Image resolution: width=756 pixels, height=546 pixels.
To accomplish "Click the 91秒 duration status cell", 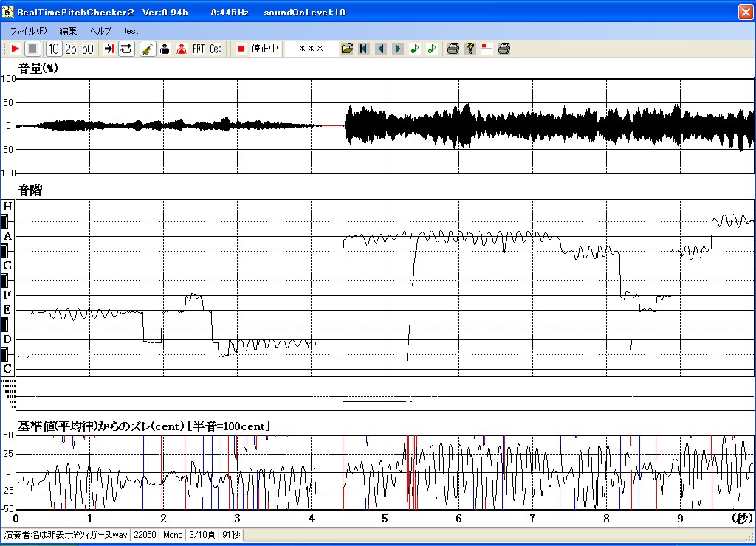I will 231,534.
